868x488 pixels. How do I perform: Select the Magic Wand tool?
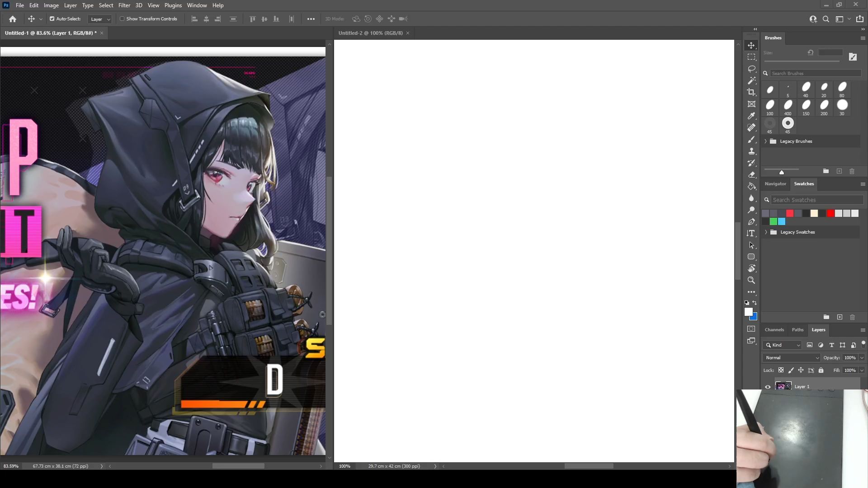click(x=751, y=80)
